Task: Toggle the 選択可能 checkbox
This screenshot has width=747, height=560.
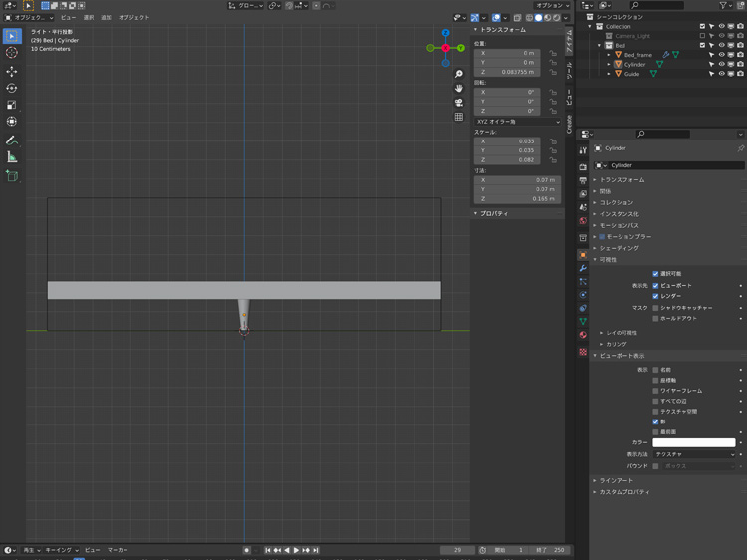Action: (655, 274)
